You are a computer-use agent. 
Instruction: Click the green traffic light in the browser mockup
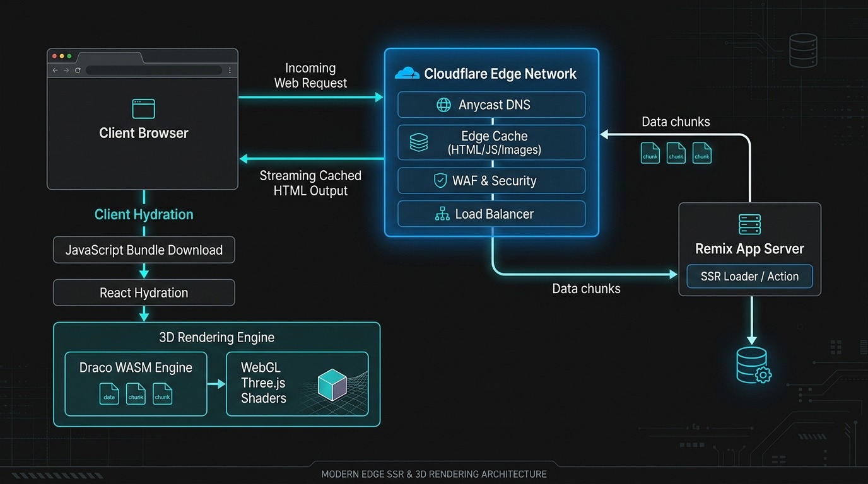click(x=69, y=56)
